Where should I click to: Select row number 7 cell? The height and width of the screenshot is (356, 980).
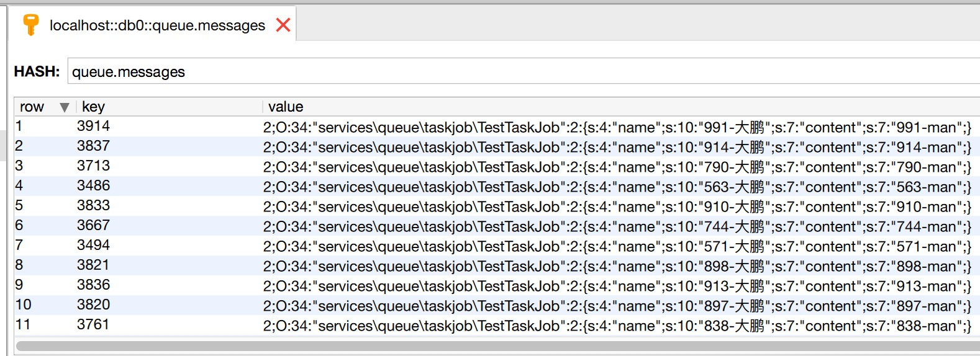click(45, 246)
